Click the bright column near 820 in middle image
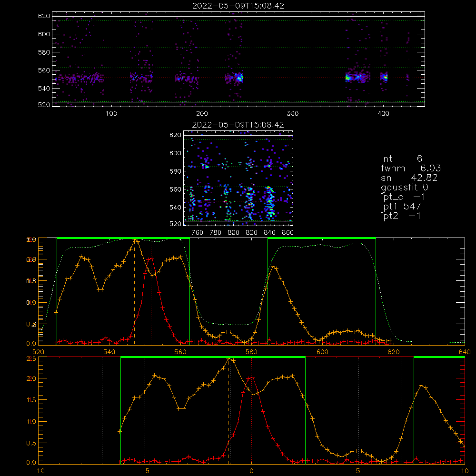Screen dimensions: 476x476 pyautogui.click(x=250, y=202)
